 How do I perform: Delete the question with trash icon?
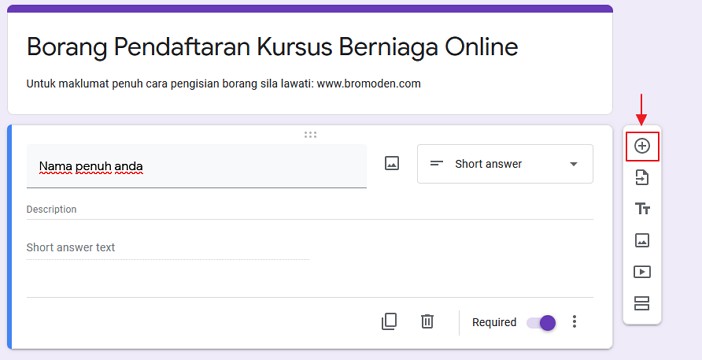[x=427, y=321]
